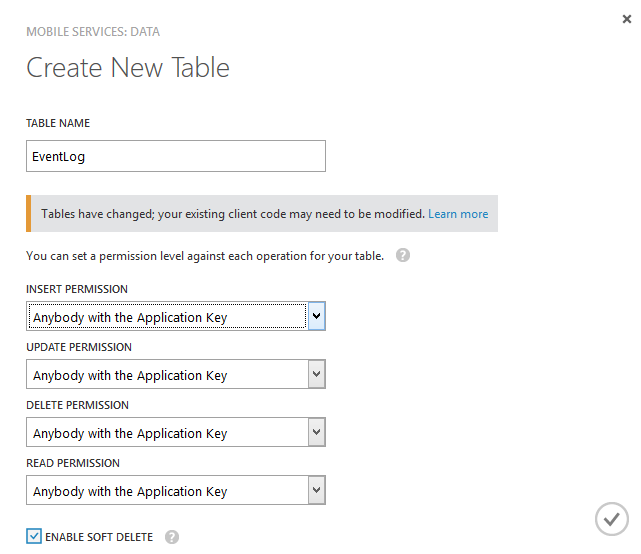Close the Create New Table dialog
641x554 pixels.
pos(627,19)
